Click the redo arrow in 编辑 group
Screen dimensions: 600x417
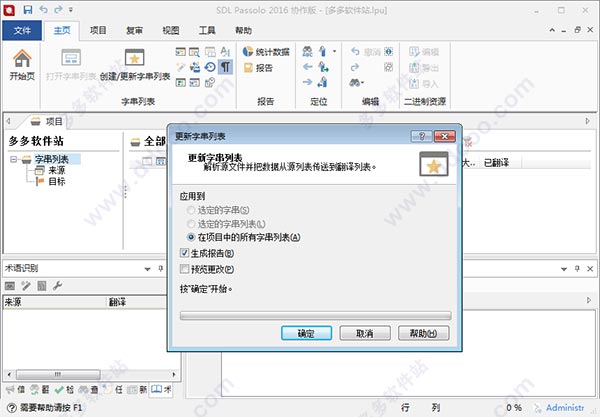(x=355, y=67)
